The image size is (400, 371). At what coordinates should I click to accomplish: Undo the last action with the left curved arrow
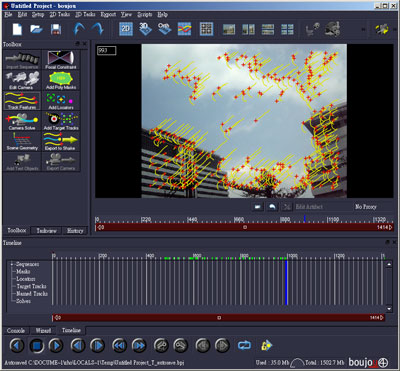(78, 29)
